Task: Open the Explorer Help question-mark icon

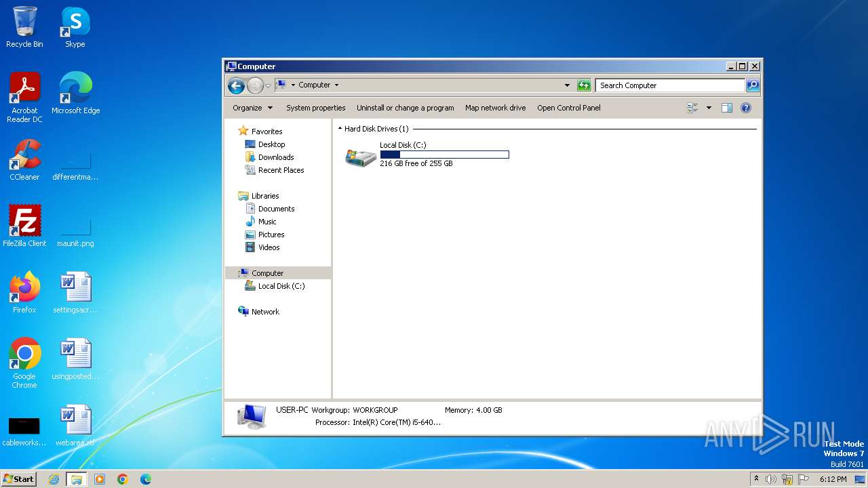Action: tap(746, 108)
